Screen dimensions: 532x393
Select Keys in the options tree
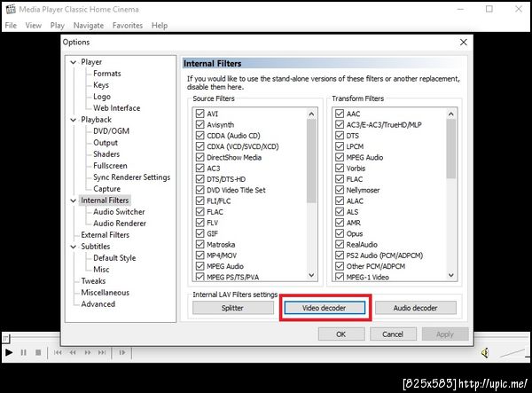(101, 85)
